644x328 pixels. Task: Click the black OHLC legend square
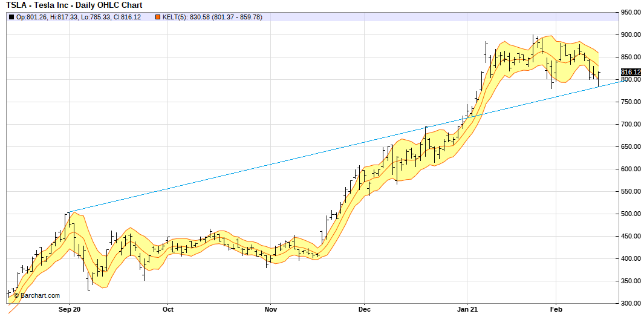(x=11, y=17)
